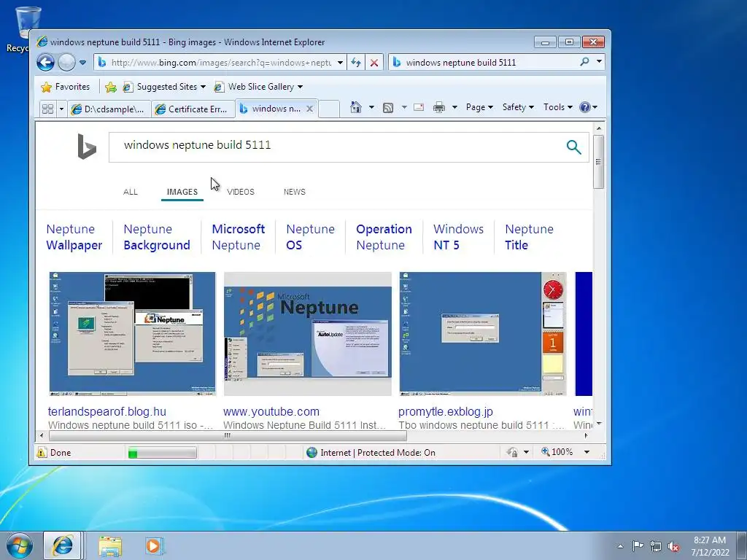Click the promytle.exblog.jp link
Image resolution: width=747 pixels, height=560 pixels.
tap(446, 412)
